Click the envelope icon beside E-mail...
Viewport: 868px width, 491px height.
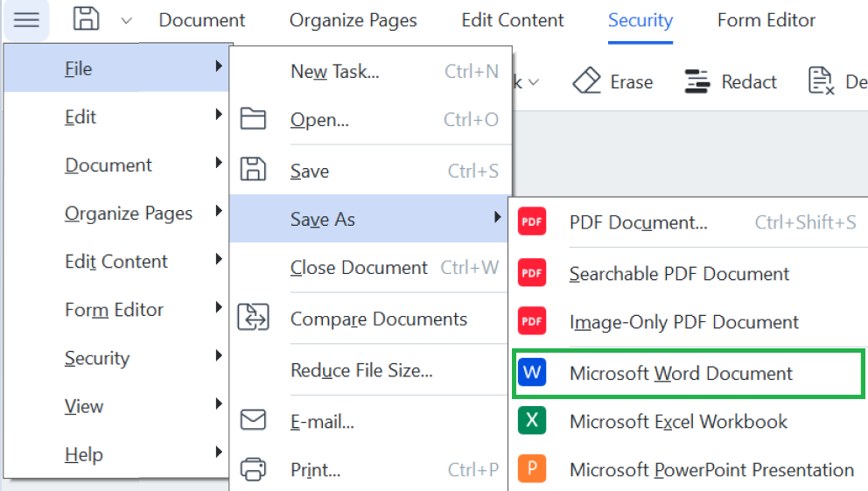253,420
